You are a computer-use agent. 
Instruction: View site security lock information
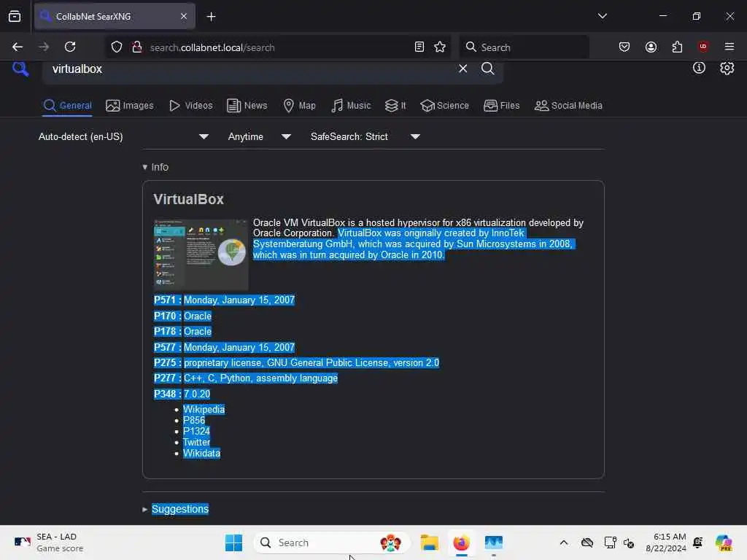(136, 47)
